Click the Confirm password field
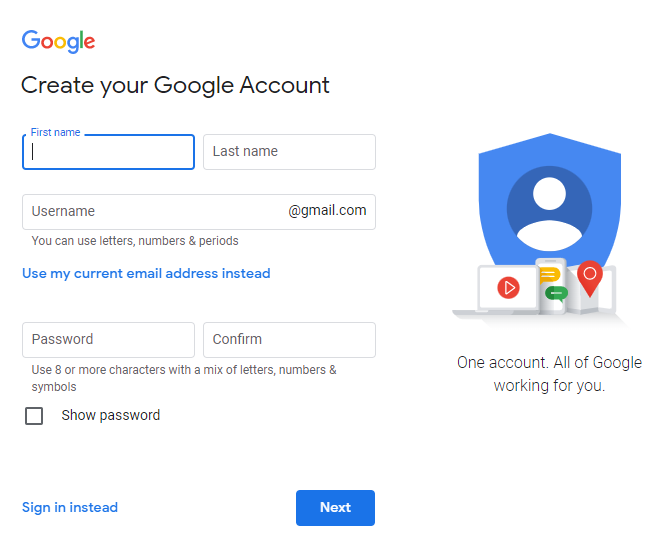The width and height of the screenshot is (667, 547). coord(289,340)
